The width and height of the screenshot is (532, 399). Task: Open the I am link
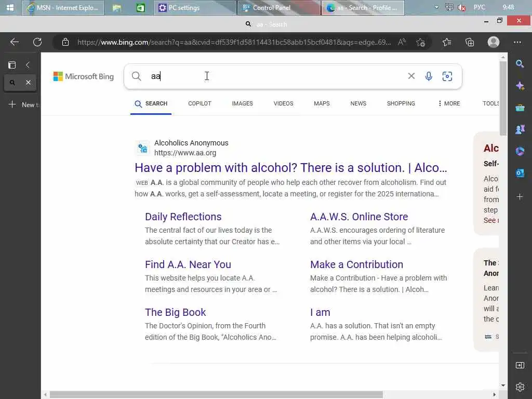[x=320, y=312]
